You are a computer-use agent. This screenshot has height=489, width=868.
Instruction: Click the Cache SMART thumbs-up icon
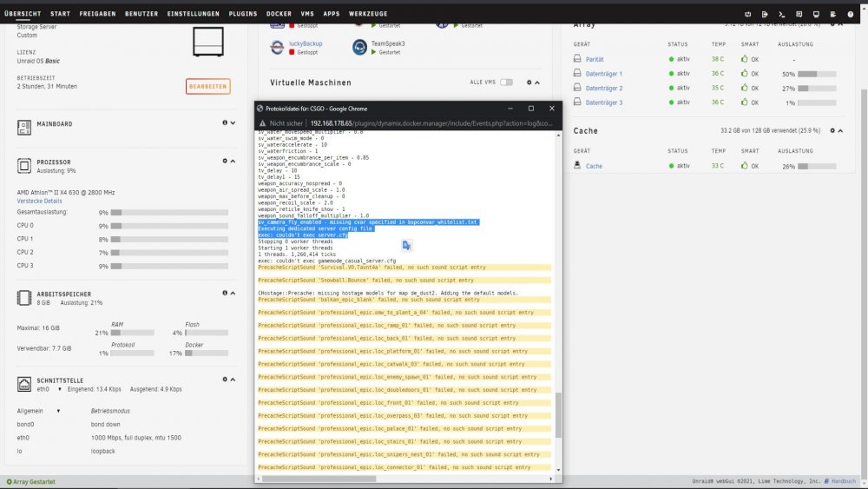(x=745, y=166)
